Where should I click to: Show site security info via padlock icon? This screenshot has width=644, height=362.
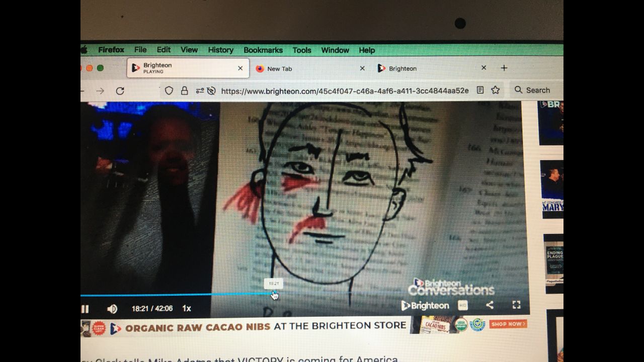coord(185,90)
